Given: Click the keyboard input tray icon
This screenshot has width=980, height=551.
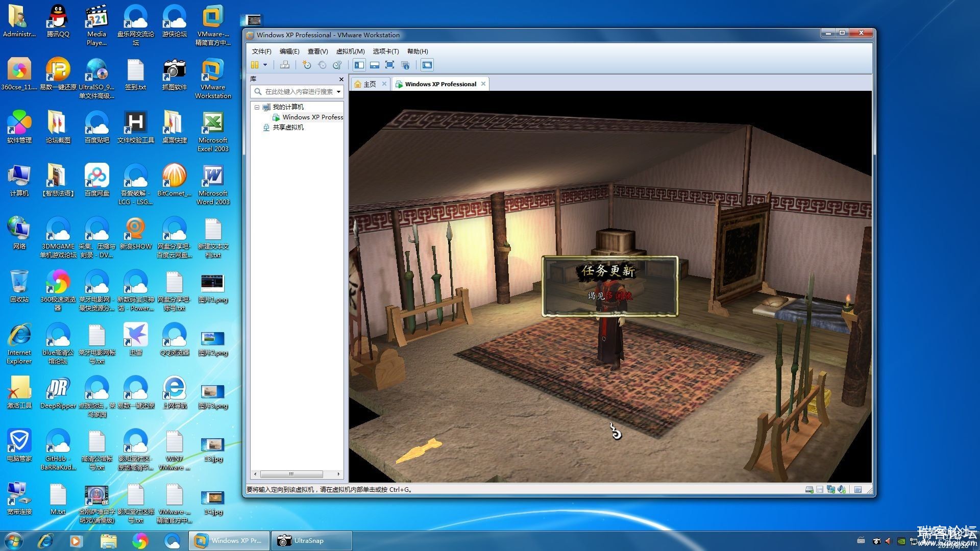Looking at the screenshot, I should [861, 541].
